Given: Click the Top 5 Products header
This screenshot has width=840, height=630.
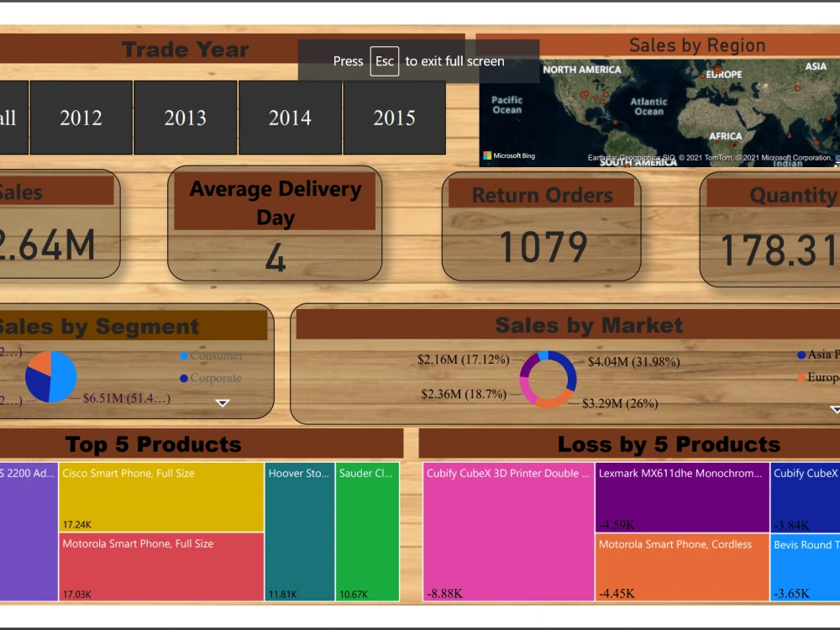Looking at the screenshot, I should tap(153, 444).
